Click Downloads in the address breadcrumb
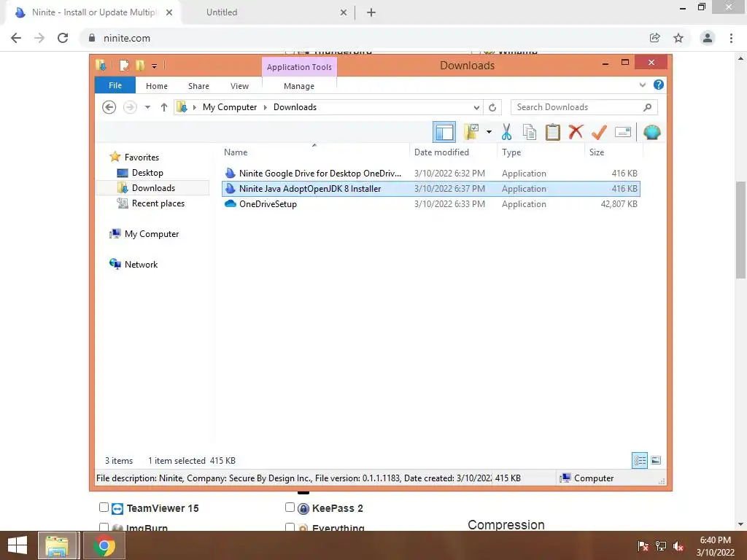 click(x=295, y=107)
